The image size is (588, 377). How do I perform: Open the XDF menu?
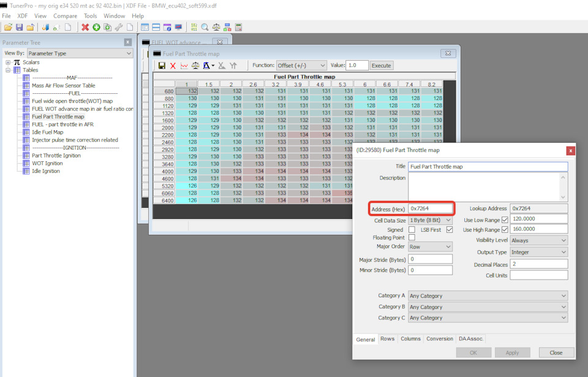(x=23, y=16)
